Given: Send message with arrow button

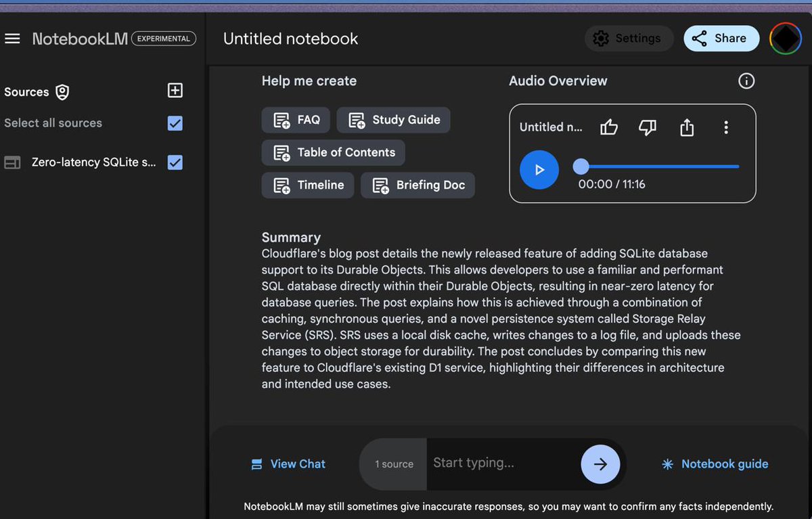Looking at the screenshot, I should click(x=600, y=464).
